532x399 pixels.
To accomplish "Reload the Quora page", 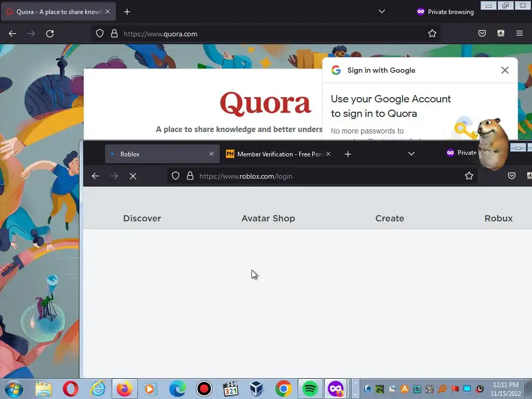I will (x=50, y=34).
